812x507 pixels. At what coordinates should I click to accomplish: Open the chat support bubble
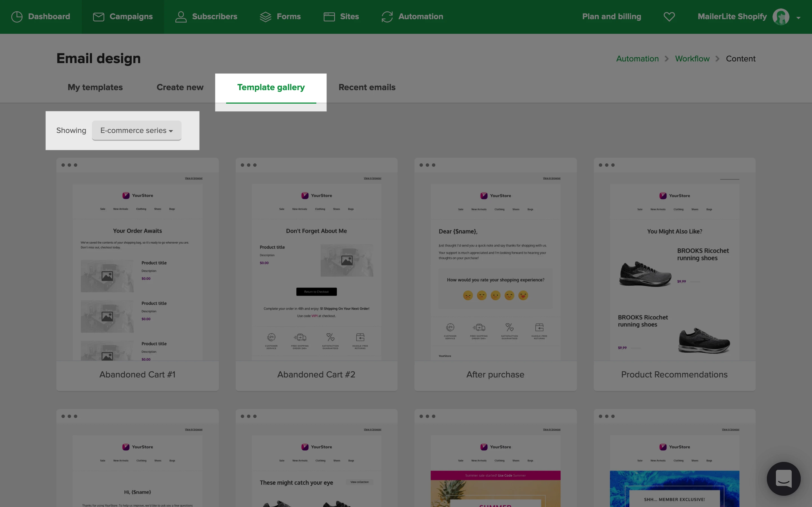tap(784, 479)
